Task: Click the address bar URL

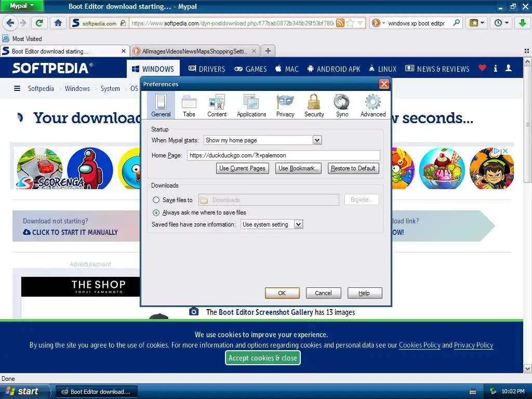Action: 232,23
